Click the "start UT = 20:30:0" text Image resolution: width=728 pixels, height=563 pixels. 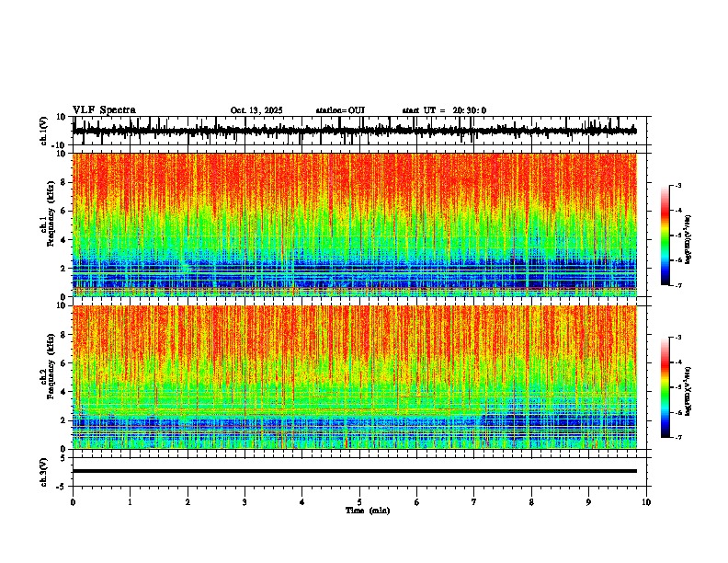click(x=444, y=110)
